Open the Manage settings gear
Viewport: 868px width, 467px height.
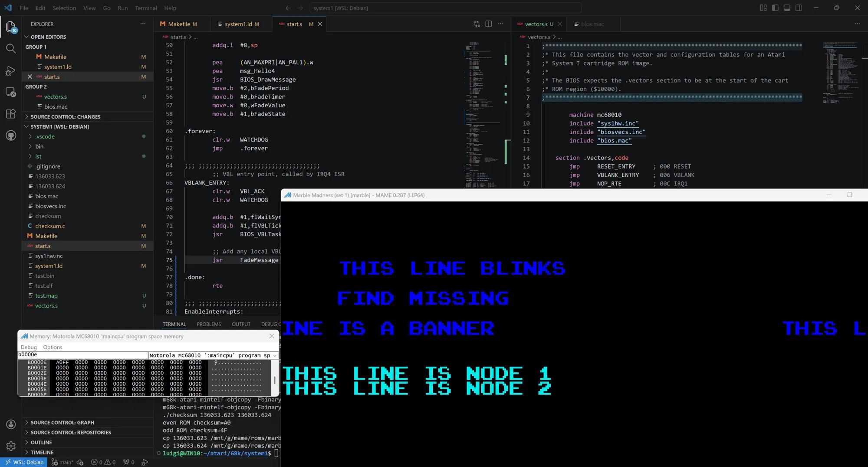pyautogui.click(x=11, y=446)
